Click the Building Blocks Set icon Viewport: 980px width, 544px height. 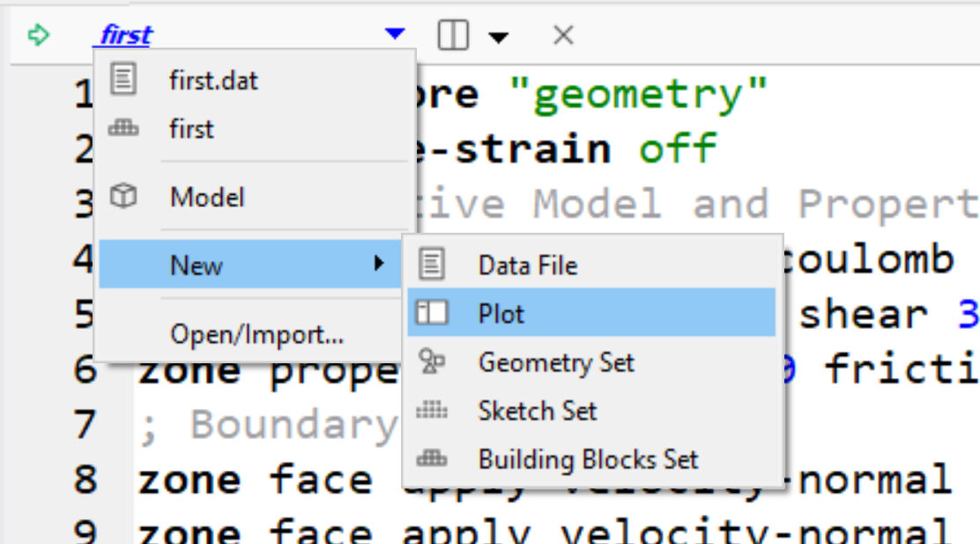point(432,459)
